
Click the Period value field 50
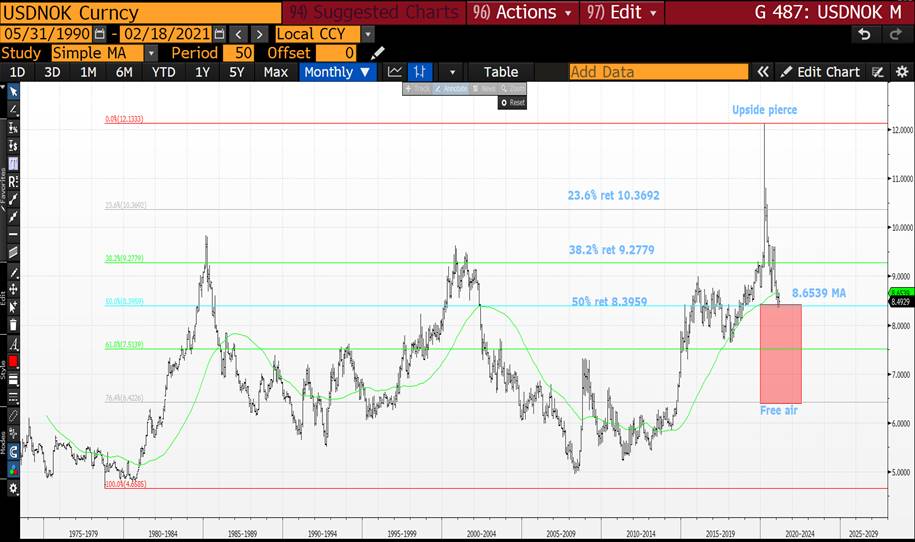click(238, 53)
